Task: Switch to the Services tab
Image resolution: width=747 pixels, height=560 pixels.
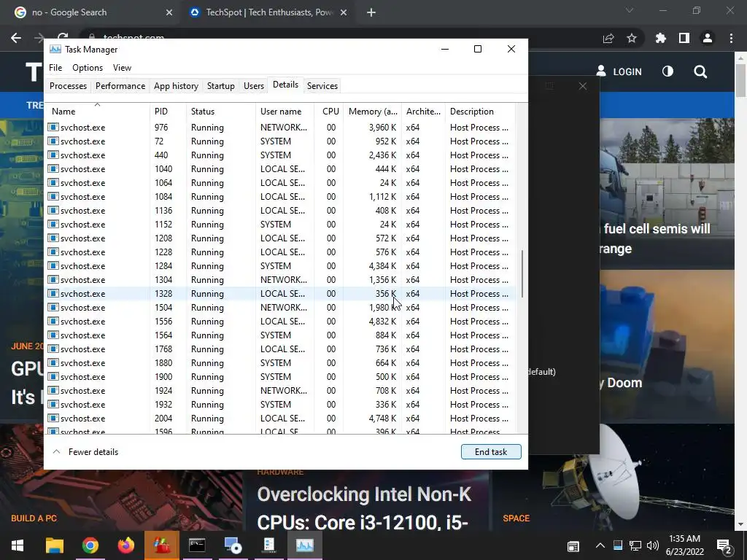Action: pos(322,86)
